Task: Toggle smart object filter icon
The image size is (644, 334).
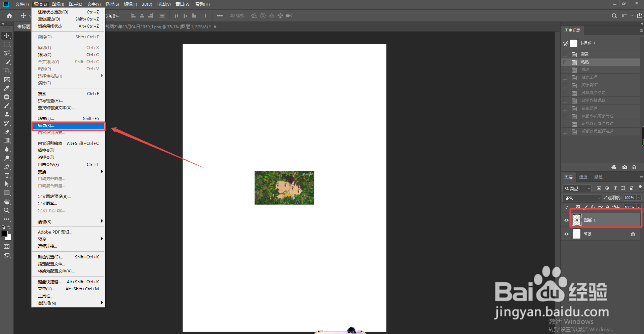Action: tap(632, 188)
